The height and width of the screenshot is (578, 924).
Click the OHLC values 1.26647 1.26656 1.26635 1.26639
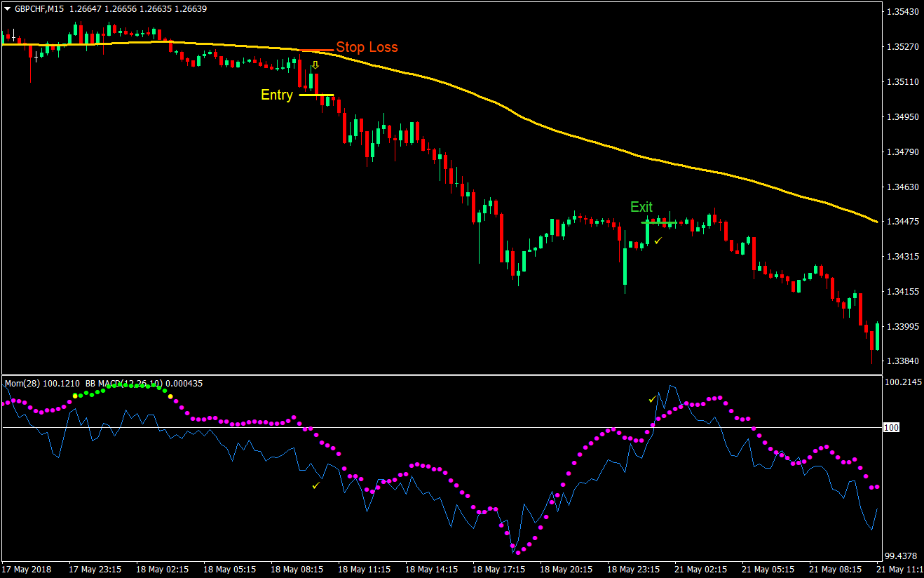point(138,8)
